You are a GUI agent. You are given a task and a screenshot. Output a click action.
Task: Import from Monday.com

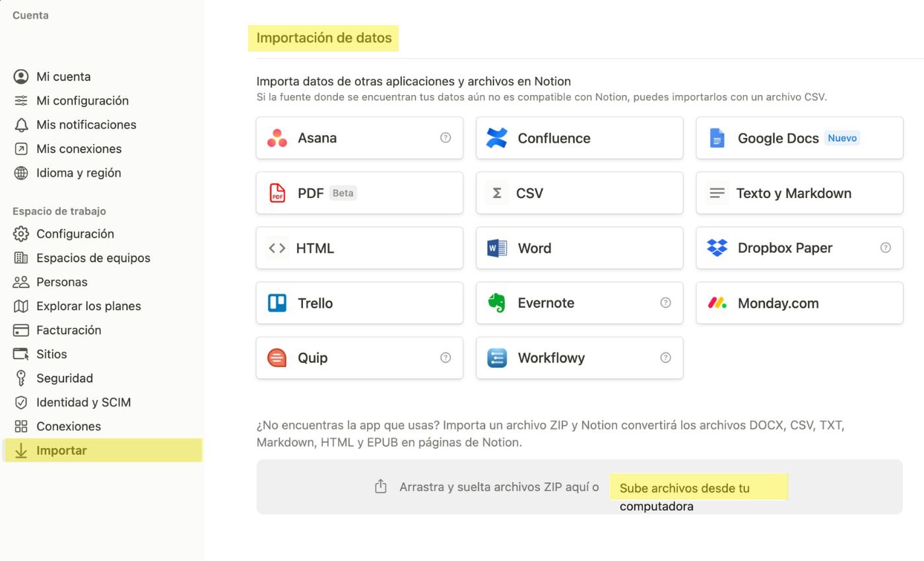pyautogui.click(x=799, y=303)
